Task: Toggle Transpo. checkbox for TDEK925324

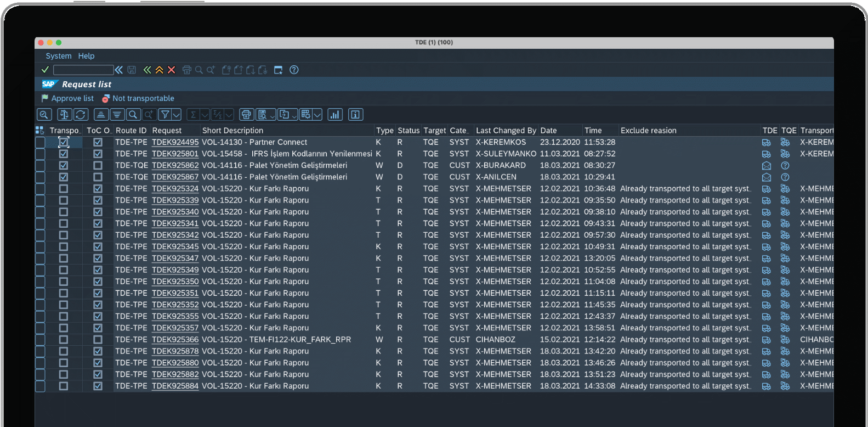Action: click(x=64, y=188)
